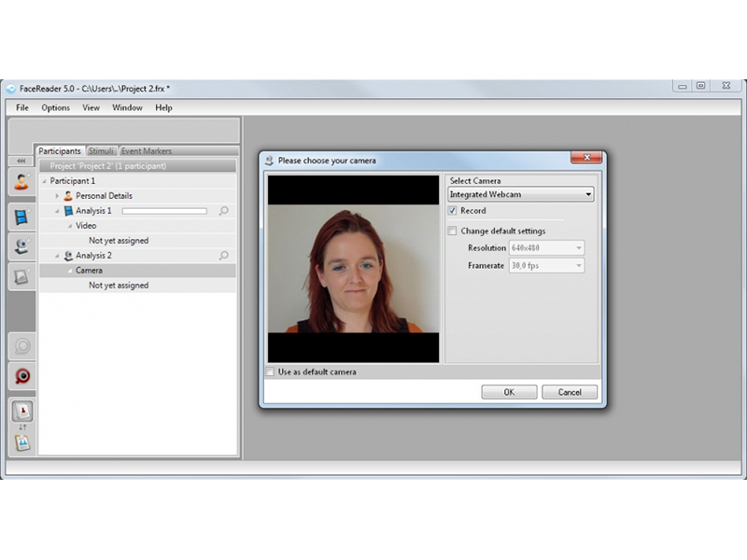747x560 pixels.
Task: Click the Analysis 1 progress bar
Action: point(163,211)
